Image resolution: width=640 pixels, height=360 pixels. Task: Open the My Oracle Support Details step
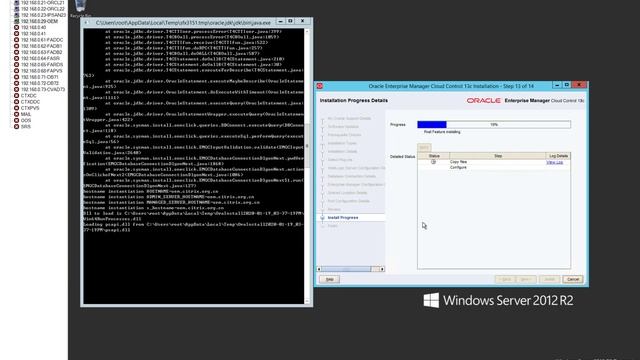[x=349, y=118]
